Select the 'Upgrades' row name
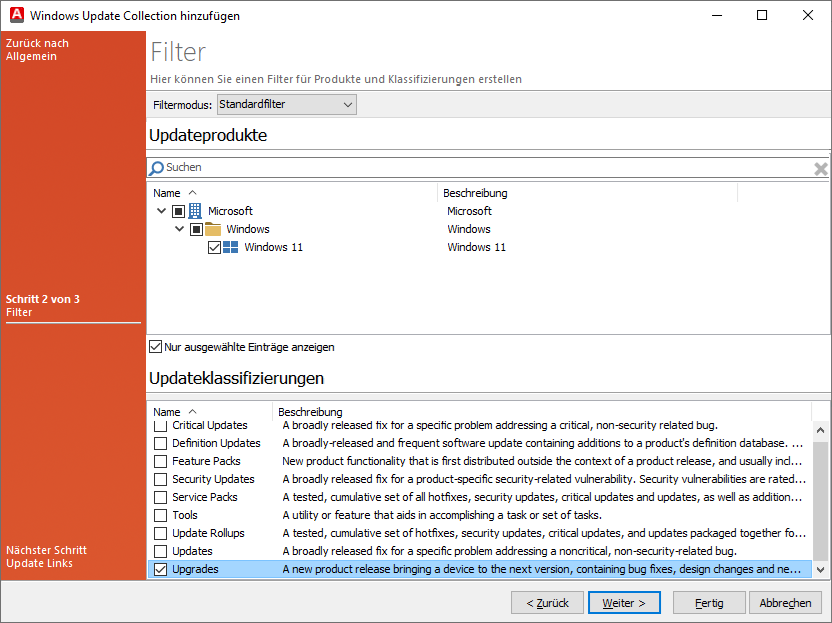Screen dimensions: 832x623 pos(195,569)
